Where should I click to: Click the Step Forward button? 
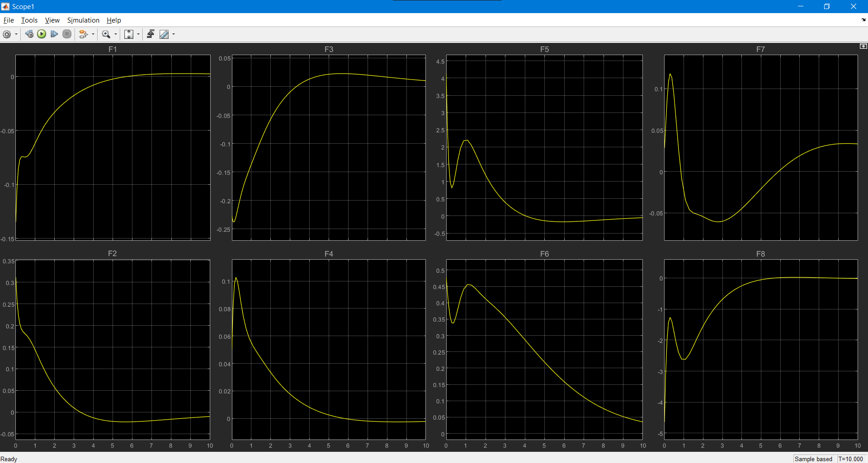pos(54,34)
